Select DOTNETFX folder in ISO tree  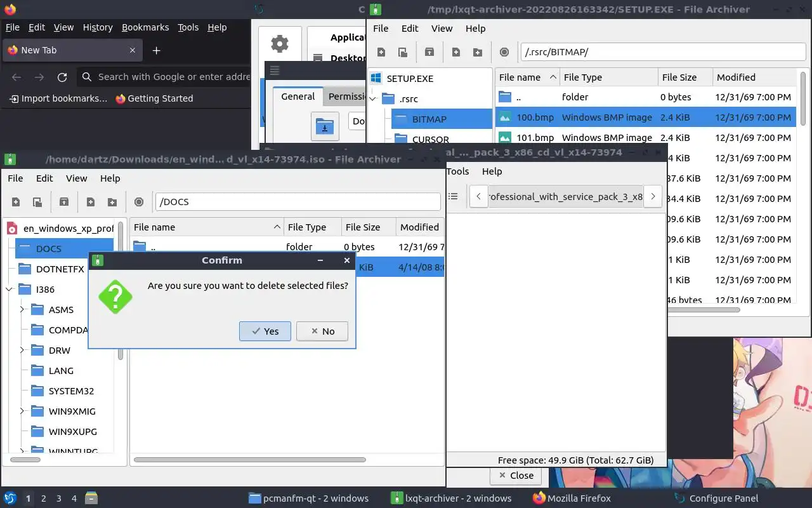(x=60, y=269)
